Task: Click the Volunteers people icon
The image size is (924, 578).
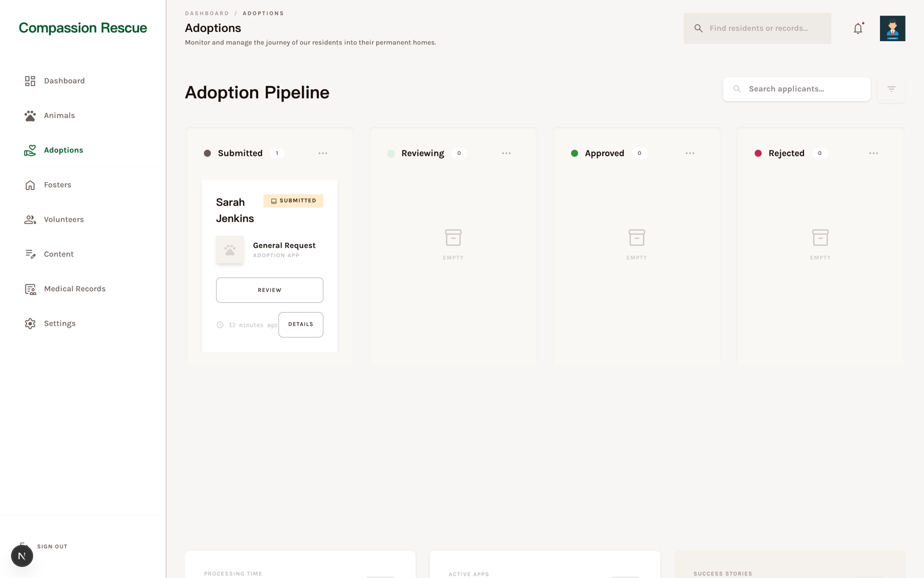Action: [30, 220]
